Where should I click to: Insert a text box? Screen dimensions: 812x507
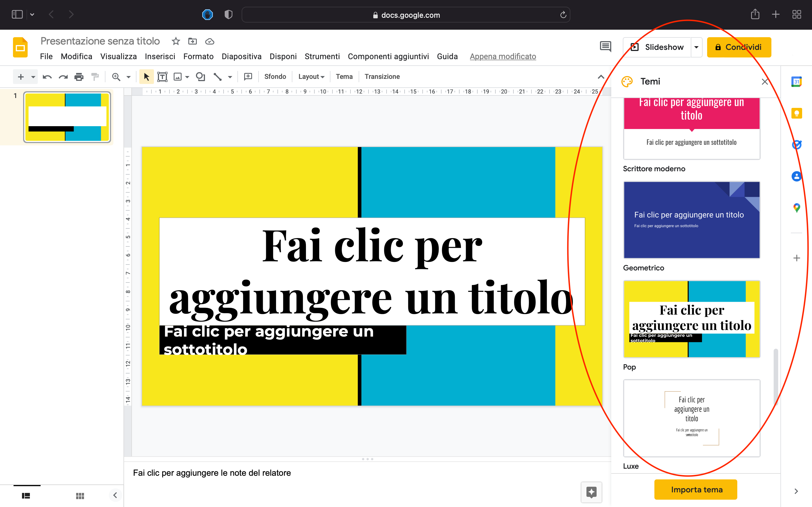click(163, 76)
